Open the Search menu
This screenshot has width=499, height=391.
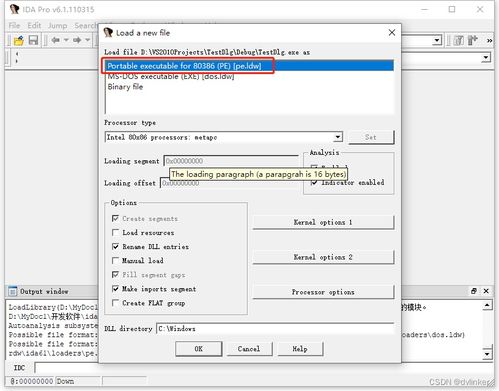pos(86,26)
